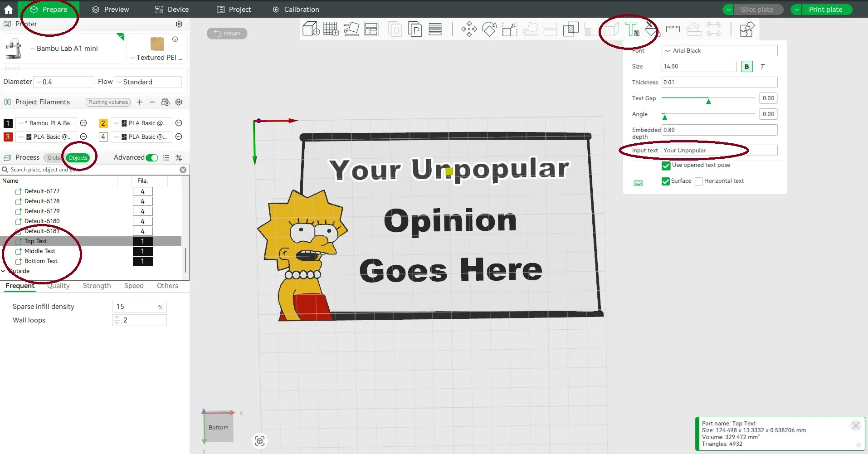The height and width of the screenshot is (454, 868).
Task: Click the Variable layer height icon
Action: (x=435, y=29)
